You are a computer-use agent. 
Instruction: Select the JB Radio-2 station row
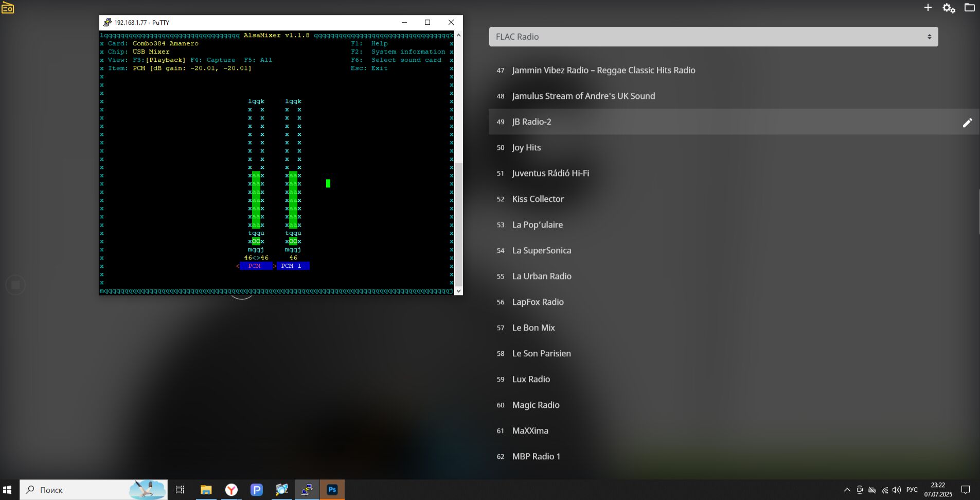click(x=734, y=122)
